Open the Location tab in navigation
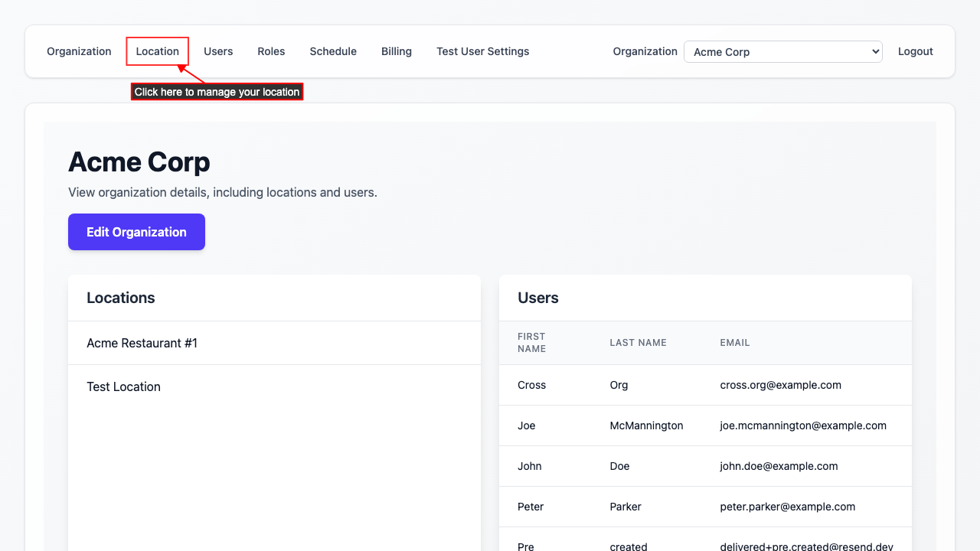This screenshot has height=551, width=980. point(157,51)
